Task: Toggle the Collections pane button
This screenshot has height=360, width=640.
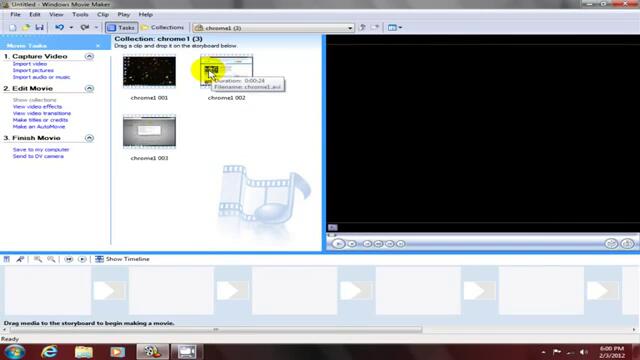Action: (x=162, y=27)
